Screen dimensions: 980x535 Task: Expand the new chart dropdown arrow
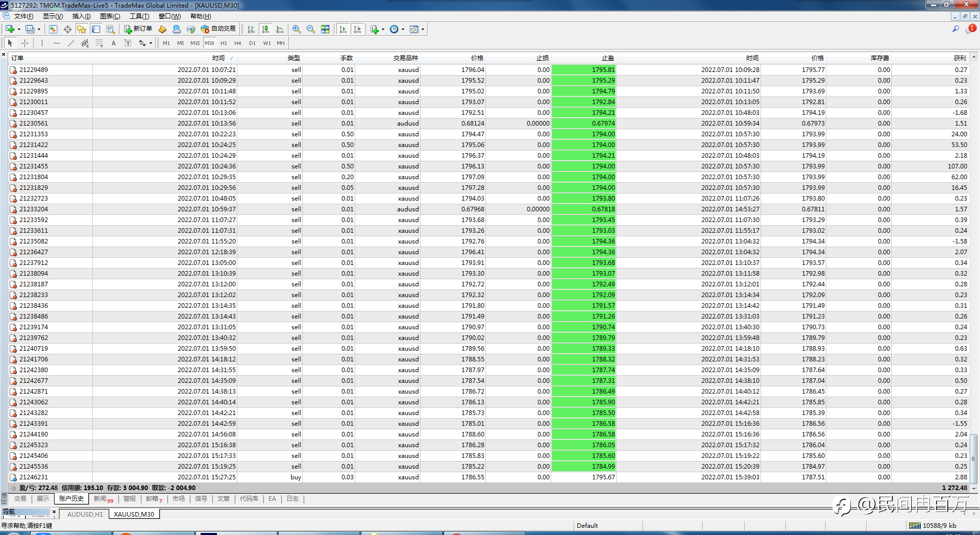coord(19,29)
